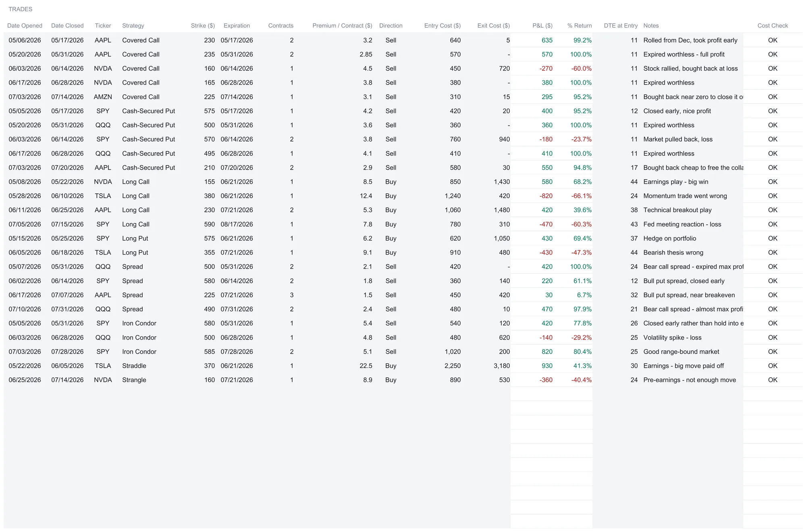Select note 'Market pulled back, loss'
Image resolution: width=806 pixels, height=532 pixels.
point(678,139)
